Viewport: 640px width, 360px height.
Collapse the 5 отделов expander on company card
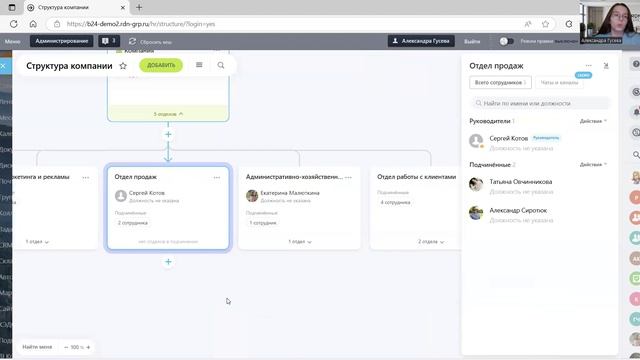(x=168, y=114)
